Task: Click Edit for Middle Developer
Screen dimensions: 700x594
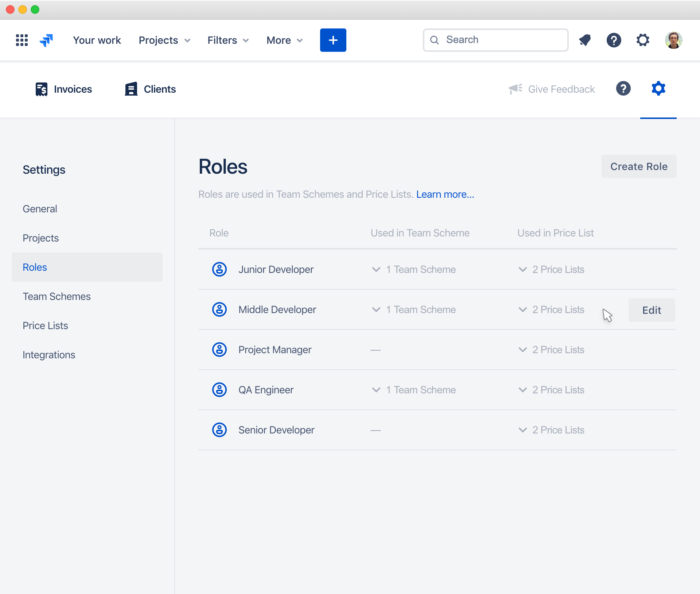Action: [x=652, y=310]
